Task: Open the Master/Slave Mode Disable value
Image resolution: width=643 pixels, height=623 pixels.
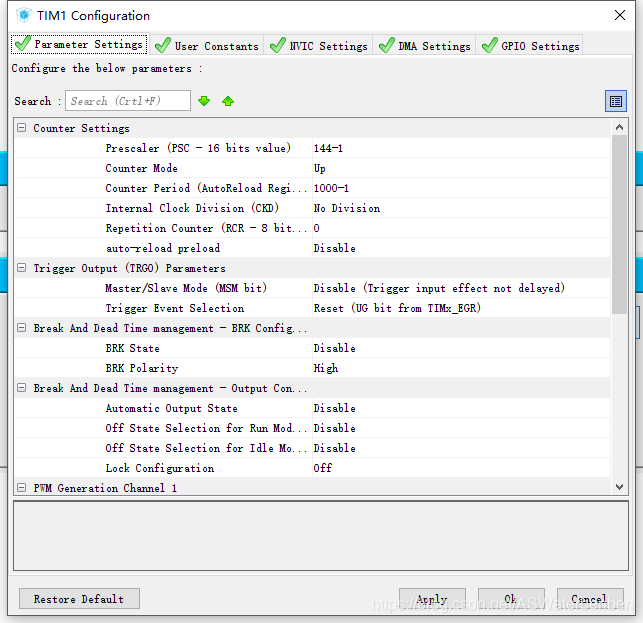Action: click(x=461, y=288)
